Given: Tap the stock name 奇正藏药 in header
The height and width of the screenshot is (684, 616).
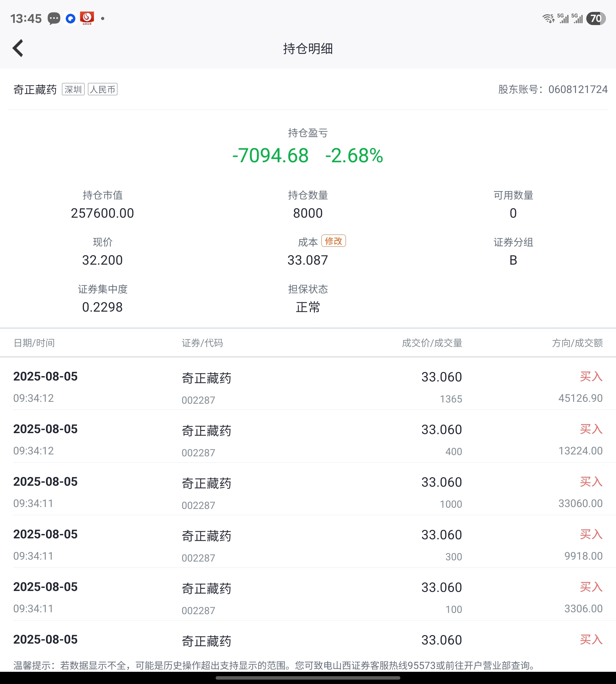Looking at the screenshot, I should [x=35, y=89].
